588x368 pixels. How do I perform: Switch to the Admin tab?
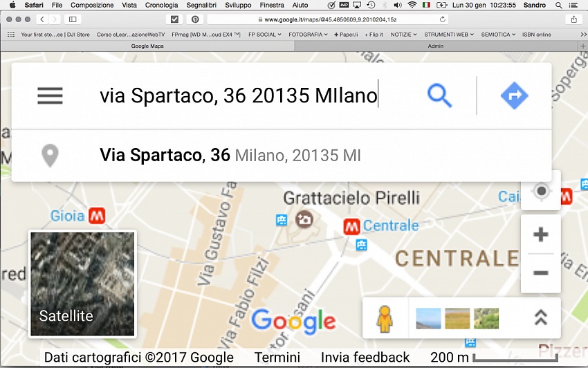coord(436,46)
